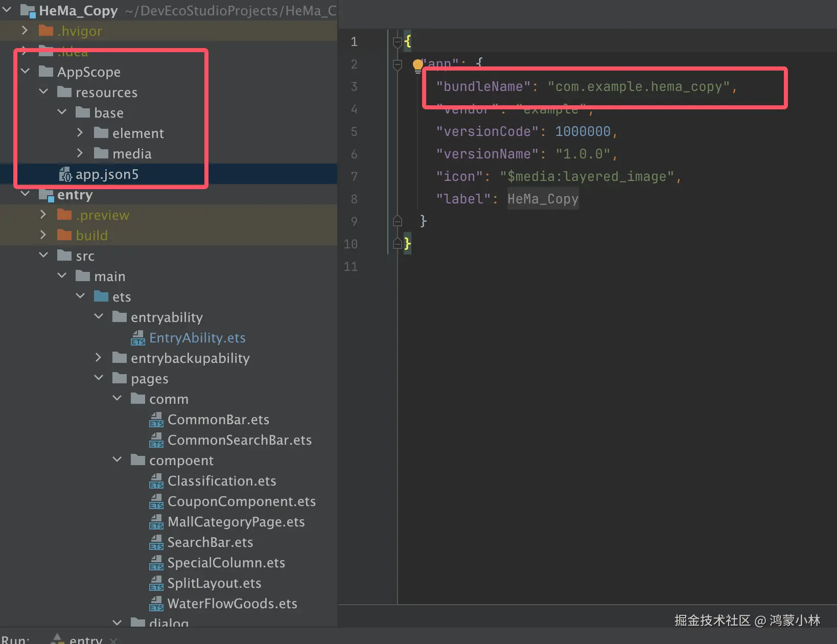Screen dimensions: 837x644
Task: Click the "versionCode" key in the editor
Action: point(487,132)
